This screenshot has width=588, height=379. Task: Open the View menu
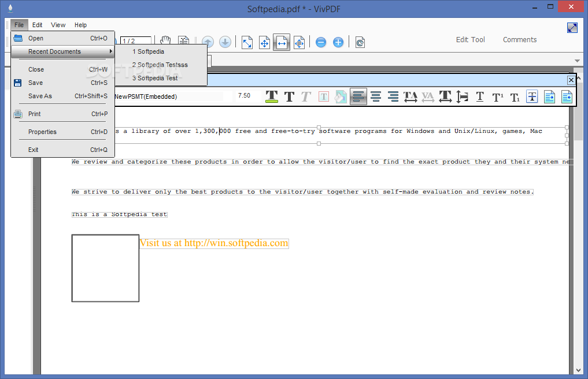(x=58, y=25)
